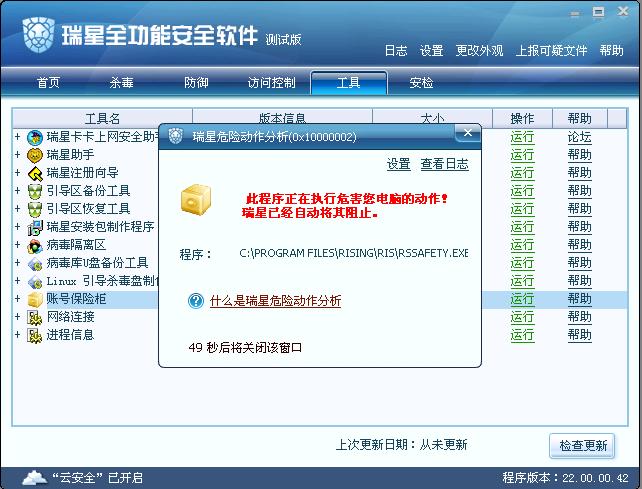
Task: Select the 引导区恢复工具 row text
Action: [x=88, y=209]
